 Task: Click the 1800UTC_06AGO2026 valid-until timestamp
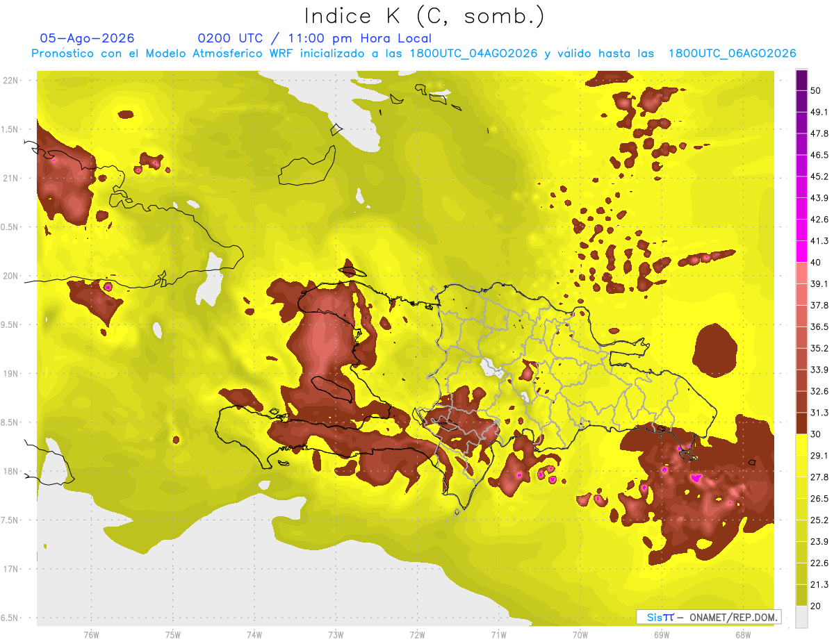tap(732, 53)
